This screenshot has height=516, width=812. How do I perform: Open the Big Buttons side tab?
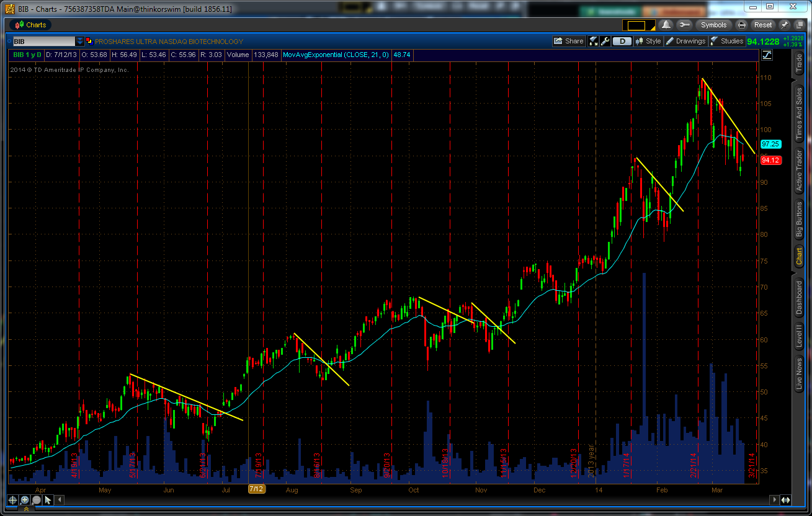[799, 220]
